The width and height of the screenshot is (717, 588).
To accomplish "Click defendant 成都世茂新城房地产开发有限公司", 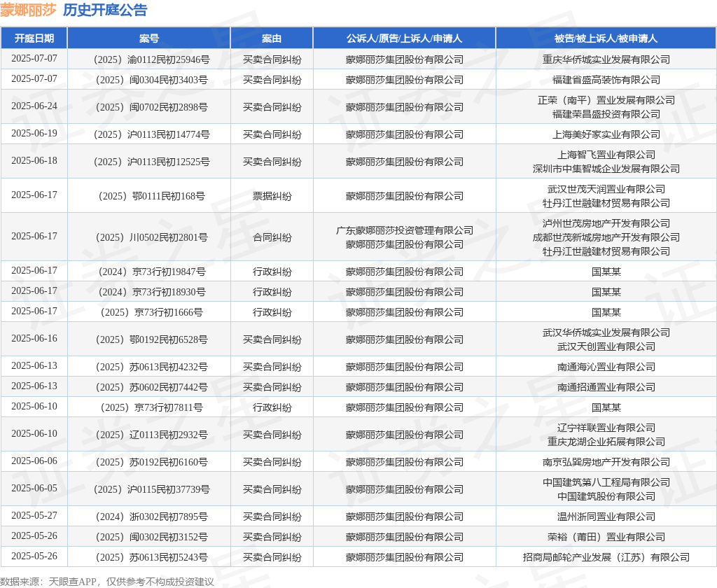I will point(606,237).
